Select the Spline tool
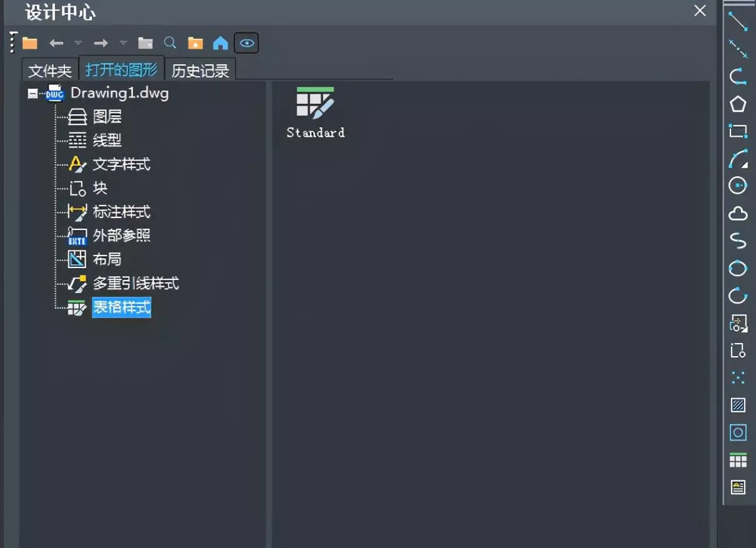The image size is (756, 548). pyautogui.click(x=738, y=241)
